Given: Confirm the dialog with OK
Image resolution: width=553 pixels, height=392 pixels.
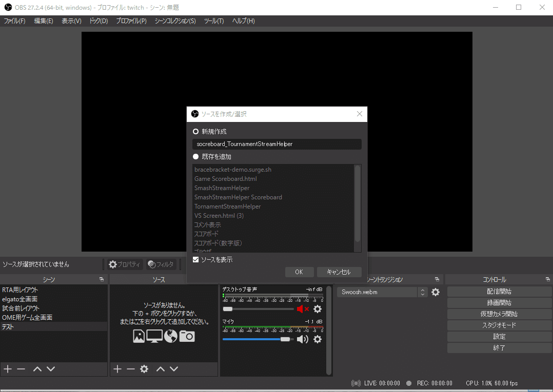Looking at the screenshot, I should [x=299, y=272].
